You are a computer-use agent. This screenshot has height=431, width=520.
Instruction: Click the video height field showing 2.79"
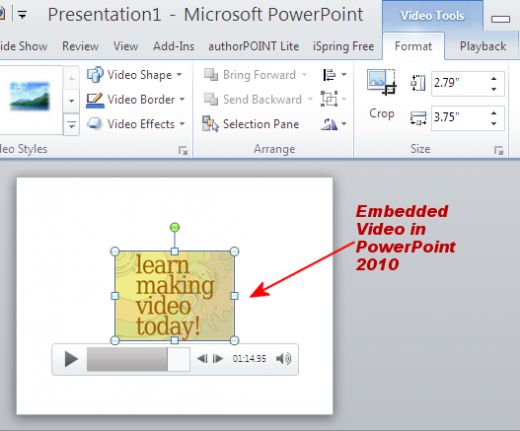[460, 83]
